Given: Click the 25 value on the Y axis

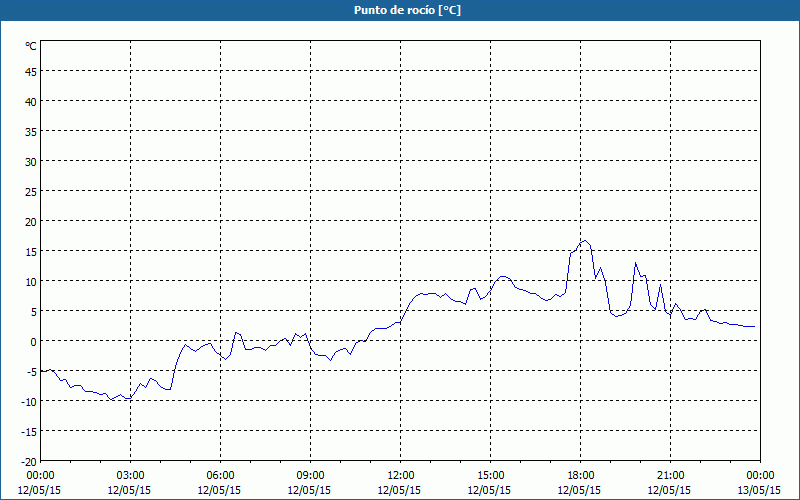Looking at the screenshot, I should tap(31, 192).
